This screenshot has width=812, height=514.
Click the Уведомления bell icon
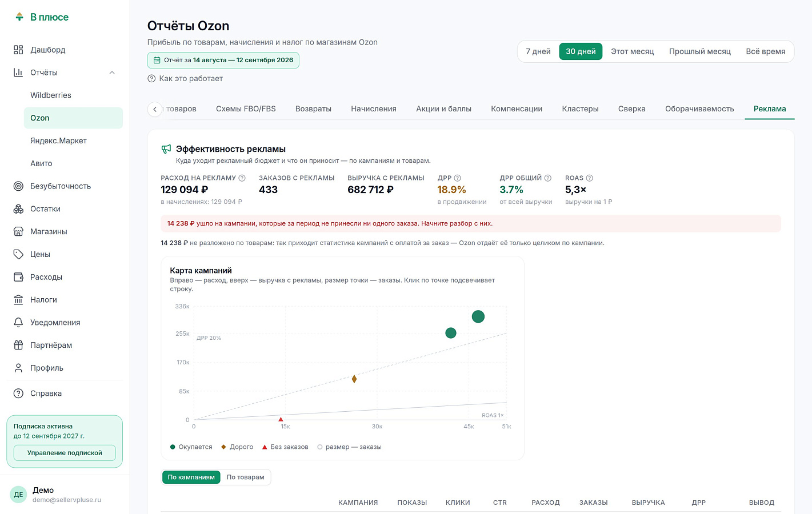coord(18,323)
